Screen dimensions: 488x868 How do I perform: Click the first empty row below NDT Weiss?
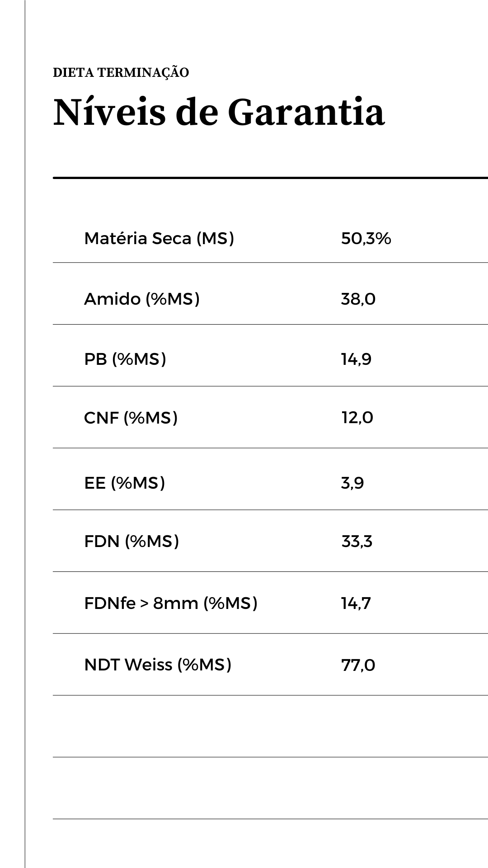point(270,726)
